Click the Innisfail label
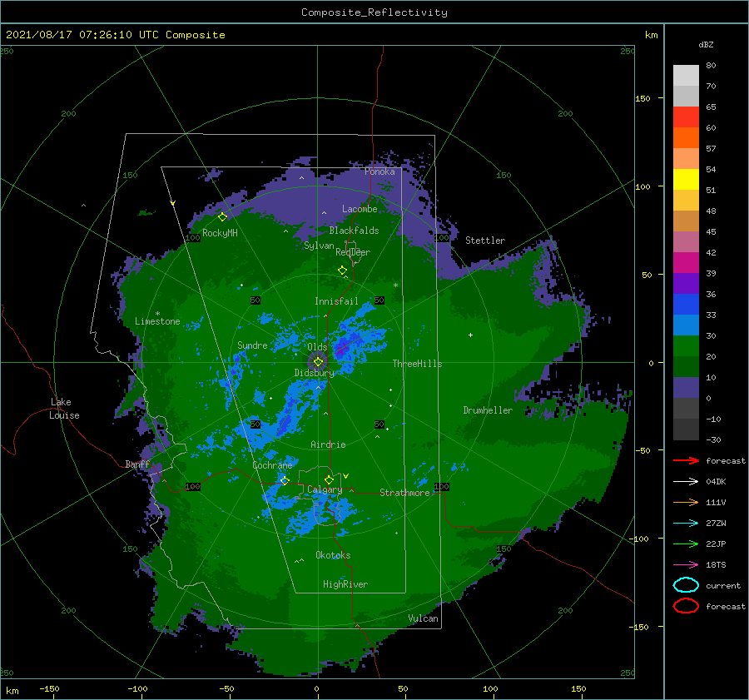Screen dimensions: 749x700 [x=336, y=301]
